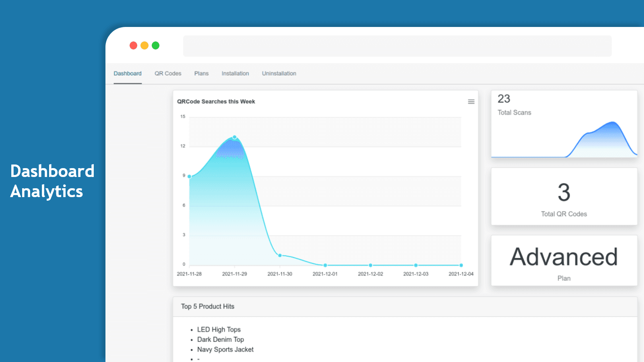Open the chart options hamburger menu
The width and height of the screenshot is (644, 362).
click(x=471, y=101)
